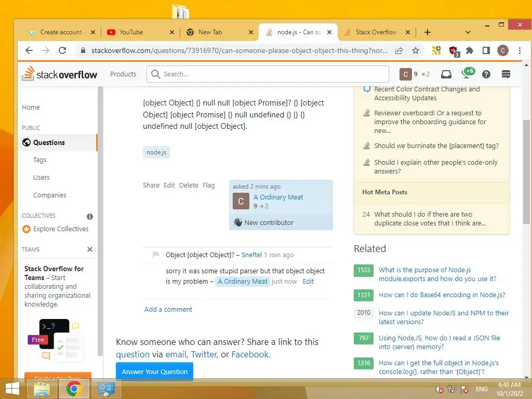The image size is (532, 399).
Task: Open 'How can I do Base64 encoding' question
Action: [442, 295]
